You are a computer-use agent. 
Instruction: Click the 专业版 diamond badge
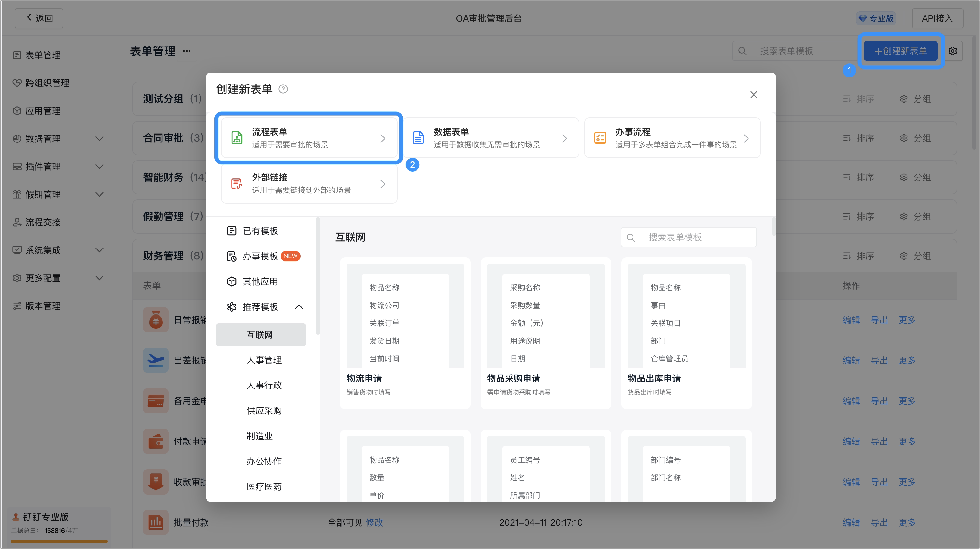[x=876, y=18]
